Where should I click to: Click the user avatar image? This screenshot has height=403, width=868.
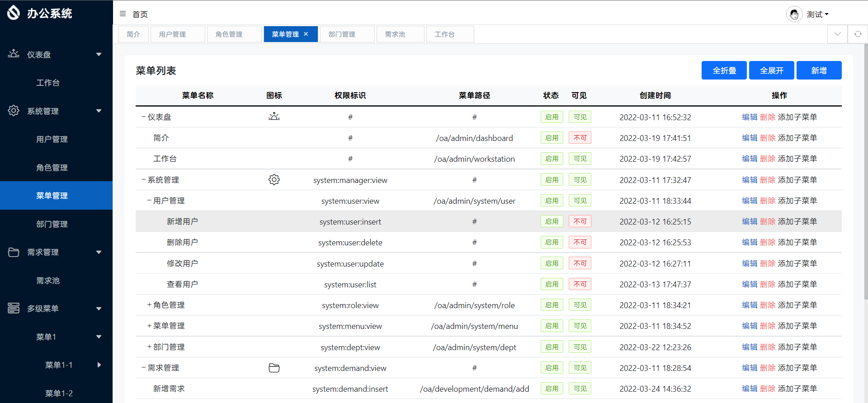pyautogui.click(x=794, y=14)
